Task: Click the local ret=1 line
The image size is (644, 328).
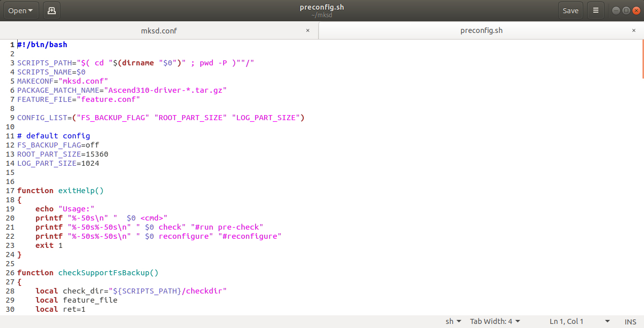Action: tap(60, 309)
